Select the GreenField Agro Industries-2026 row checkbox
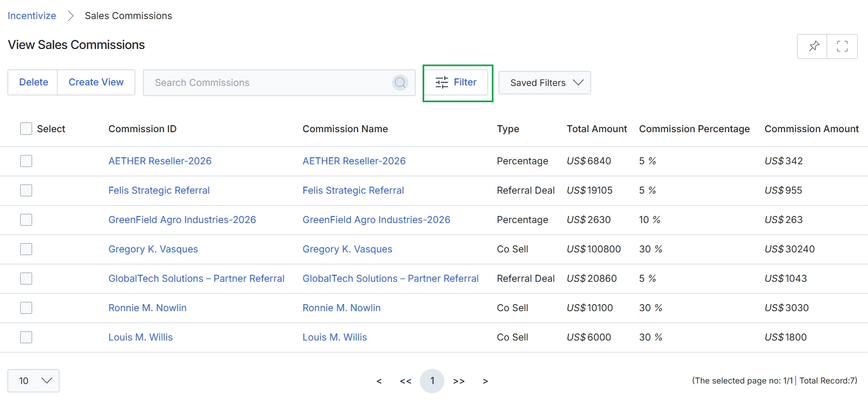Screen dimensions: 868x402 [26, 220]
